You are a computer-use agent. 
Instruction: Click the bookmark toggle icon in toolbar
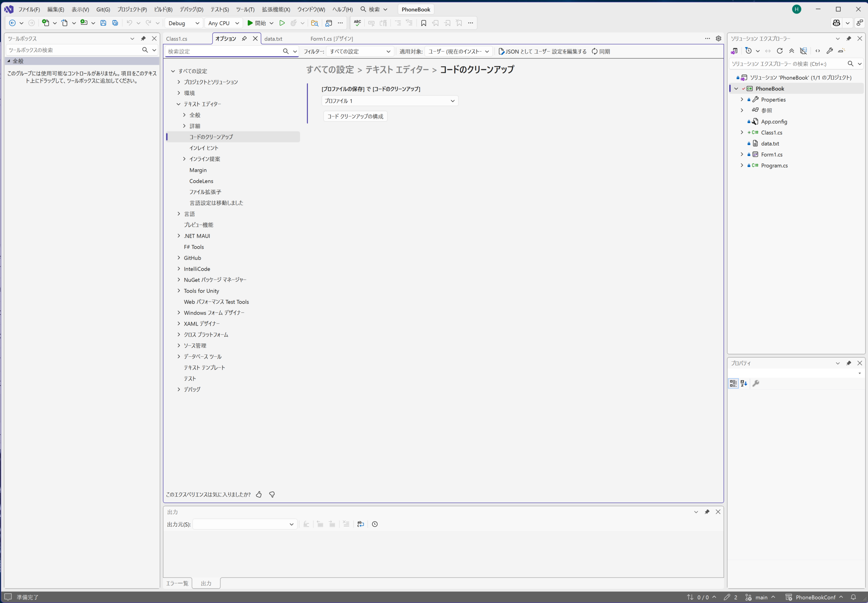click(423, 23)
